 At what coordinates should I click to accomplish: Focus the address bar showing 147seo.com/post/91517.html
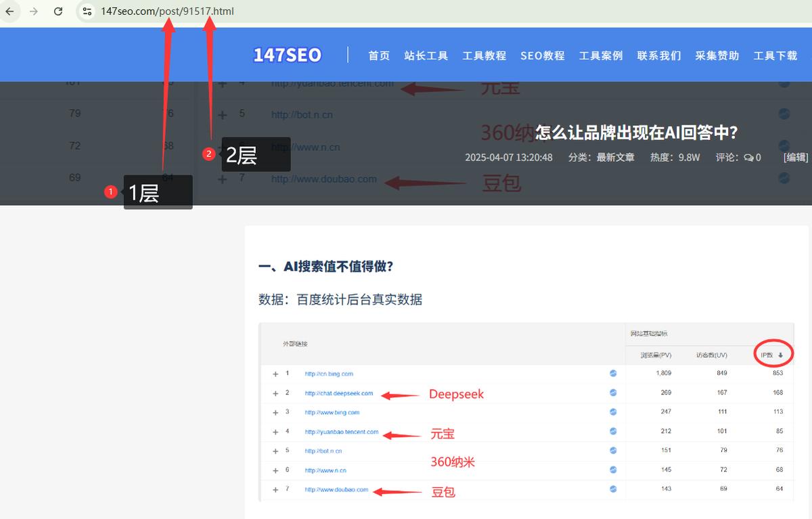pos(167,12)
